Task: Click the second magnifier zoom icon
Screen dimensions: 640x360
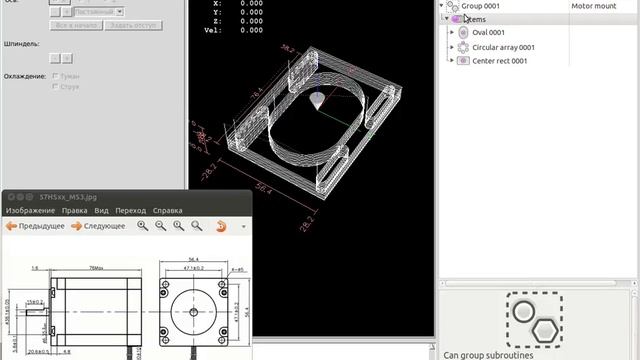Action: pyautogui.click(x=160, y=226)
